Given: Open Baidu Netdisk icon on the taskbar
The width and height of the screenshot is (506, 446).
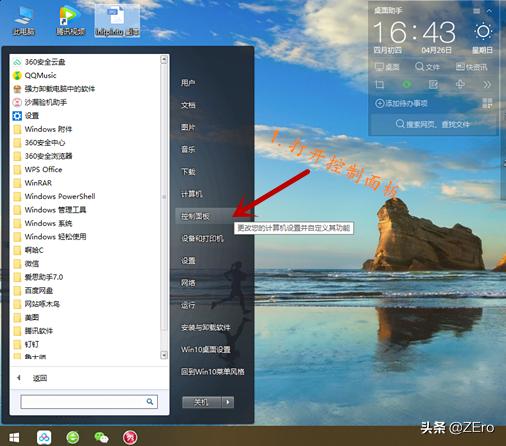Looking at the screenshot, I should 44,437.
